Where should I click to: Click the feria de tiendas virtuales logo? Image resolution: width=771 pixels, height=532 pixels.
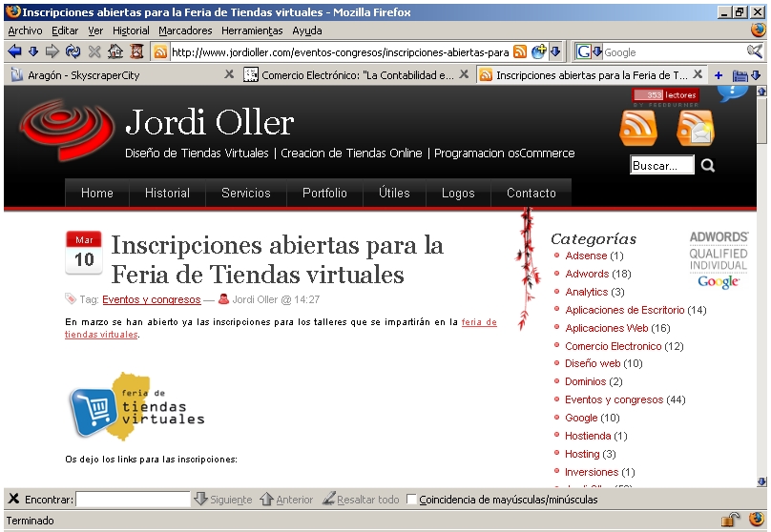137,406
